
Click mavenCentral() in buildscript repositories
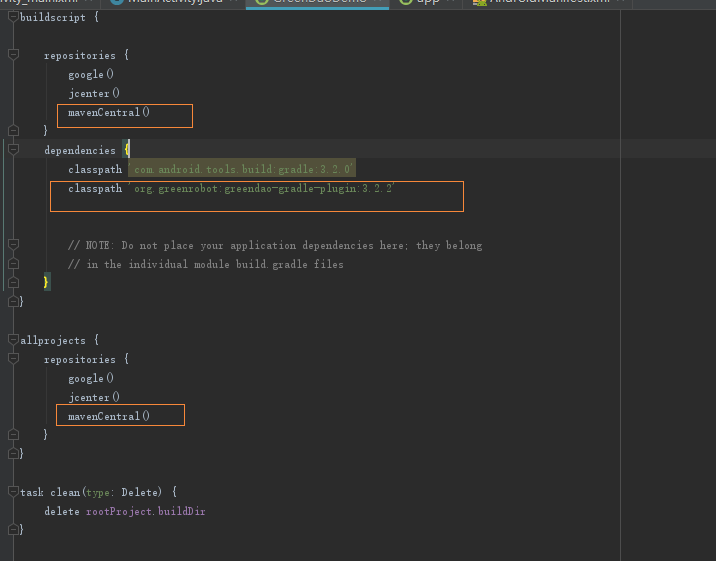coord(109,112)
